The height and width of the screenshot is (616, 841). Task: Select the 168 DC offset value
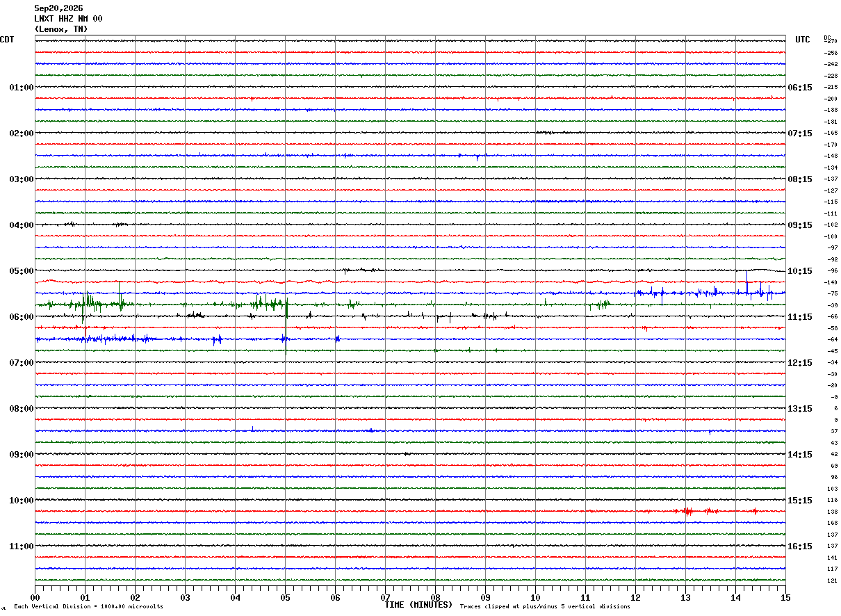[x=833, y=524]
